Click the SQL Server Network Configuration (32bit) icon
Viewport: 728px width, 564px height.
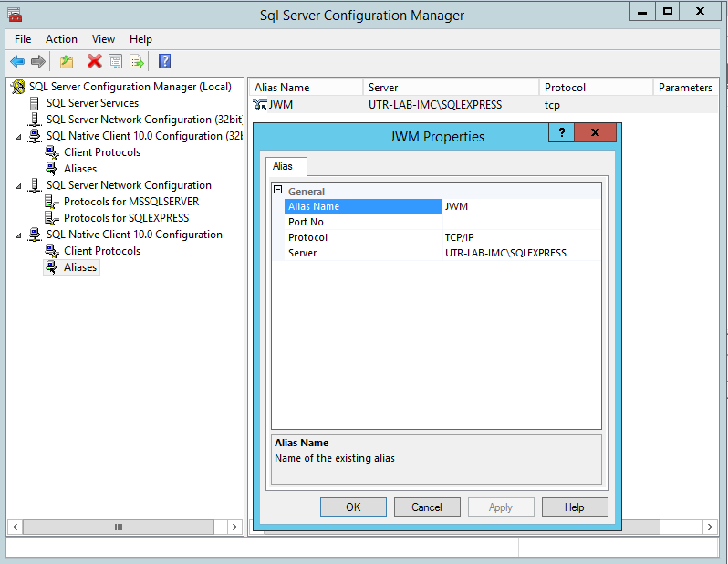pos(35,120)
